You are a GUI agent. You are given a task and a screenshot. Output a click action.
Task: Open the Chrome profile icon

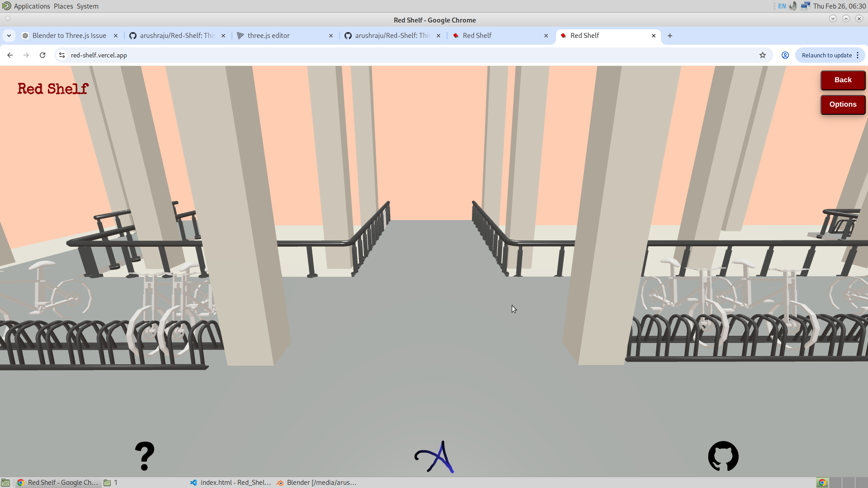click(785, 55)
